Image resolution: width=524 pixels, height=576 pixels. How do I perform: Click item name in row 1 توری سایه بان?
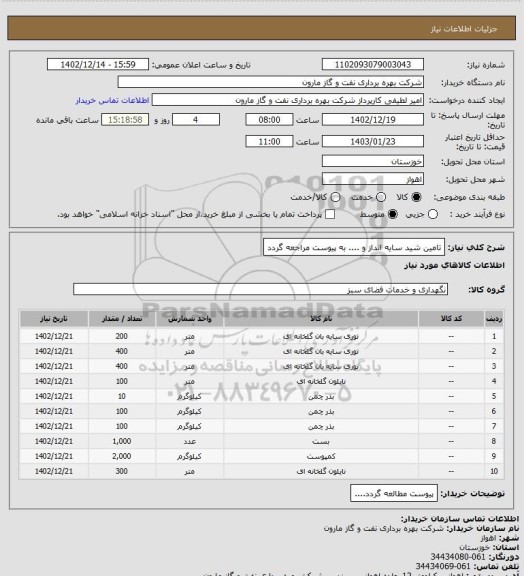(x=321, y=336)
